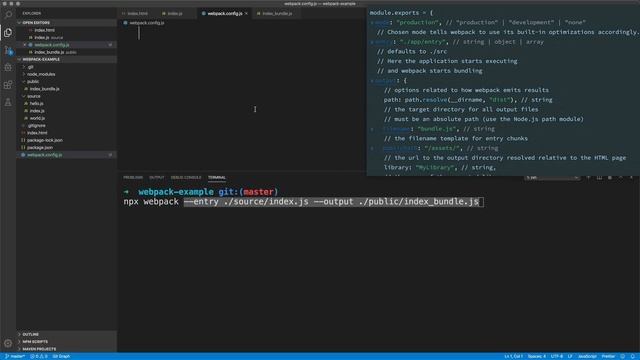Click inside the terminal command line
The width and height of the screenshot is (640, 360).
(303, 202)
